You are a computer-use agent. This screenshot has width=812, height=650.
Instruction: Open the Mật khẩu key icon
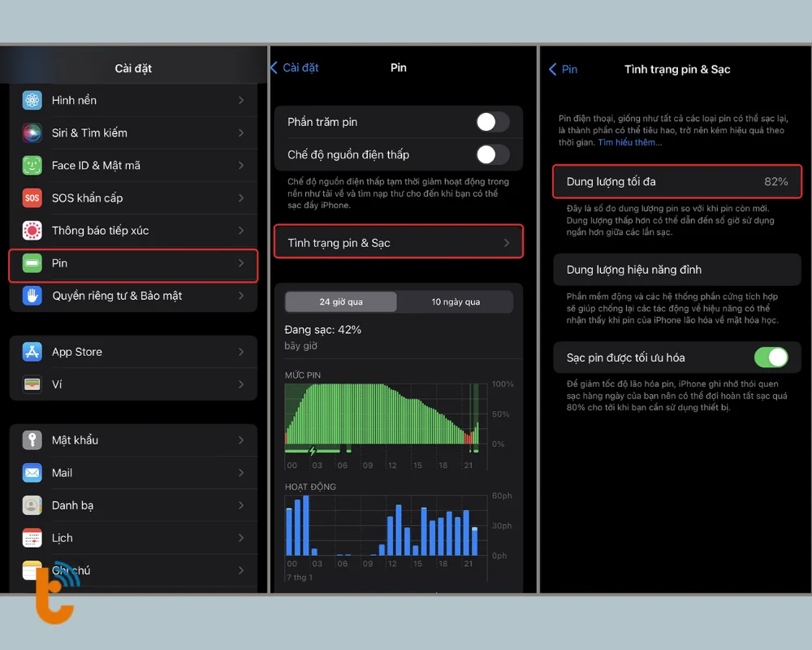[x=32, y=440]
